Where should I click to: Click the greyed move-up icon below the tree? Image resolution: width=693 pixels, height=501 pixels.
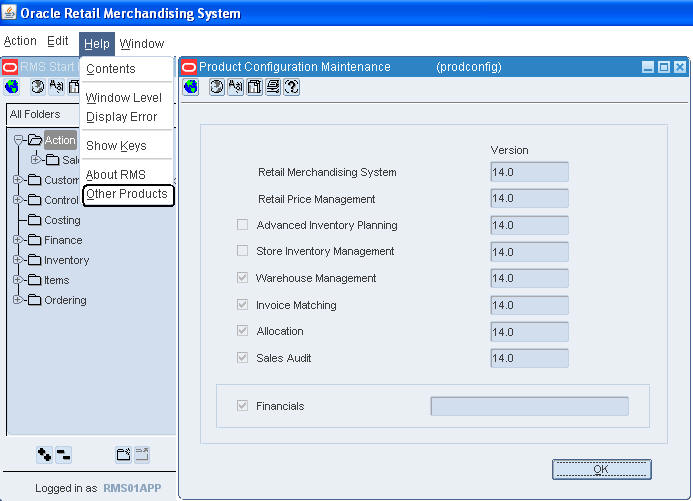(x=142, y=454)
